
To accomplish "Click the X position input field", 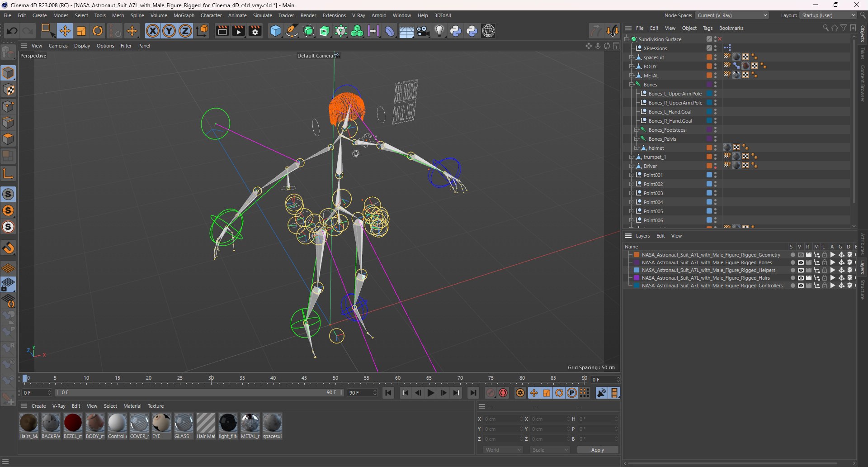I will pos(503,419).
